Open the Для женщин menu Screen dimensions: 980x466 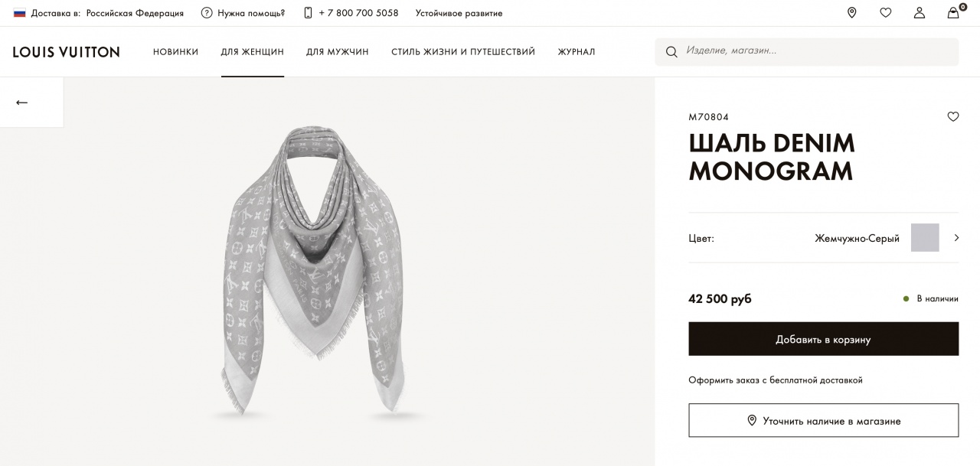click(x=252, y=52)
